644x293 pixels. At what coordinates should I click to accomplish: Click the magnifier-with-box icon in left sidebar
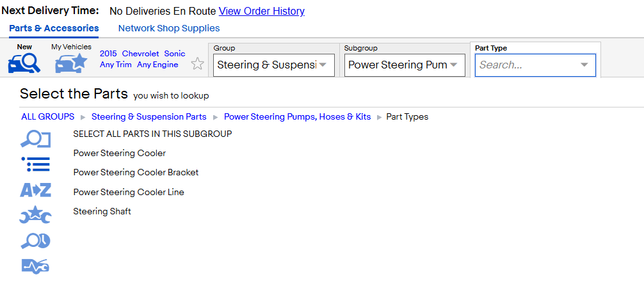(x=35, y=139)
